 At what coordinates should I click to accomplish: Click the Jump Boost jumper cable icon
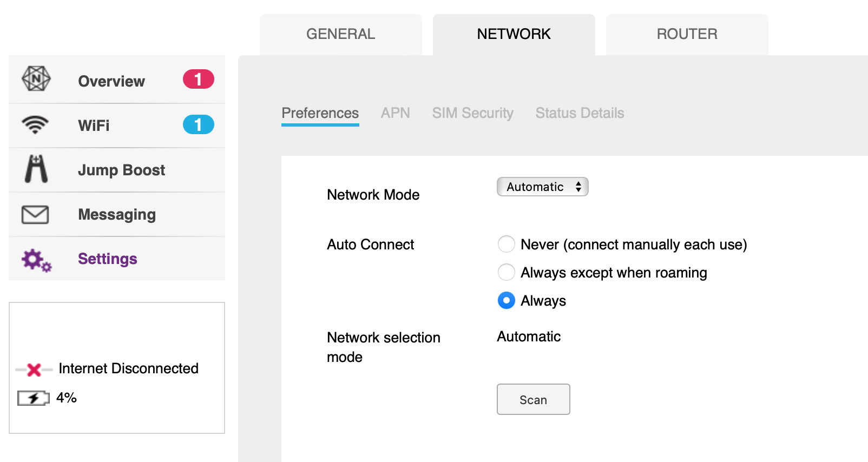coord(36,169)
